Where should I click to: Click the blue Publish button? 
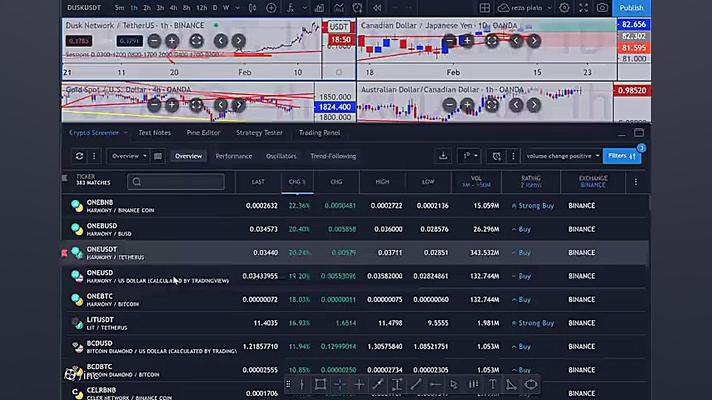[x=631, y=8]
